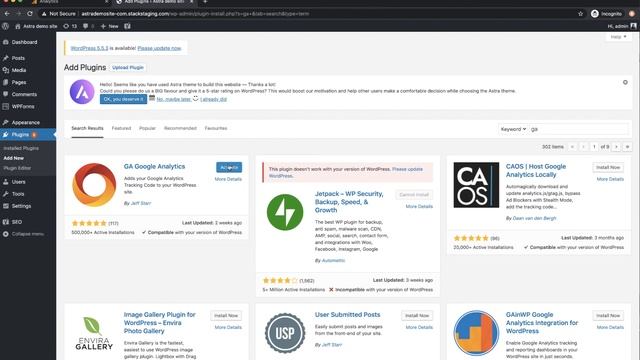Open Dashboard in the admin sidebar
The height and width of the screenshot is (360, 640).
24,42
